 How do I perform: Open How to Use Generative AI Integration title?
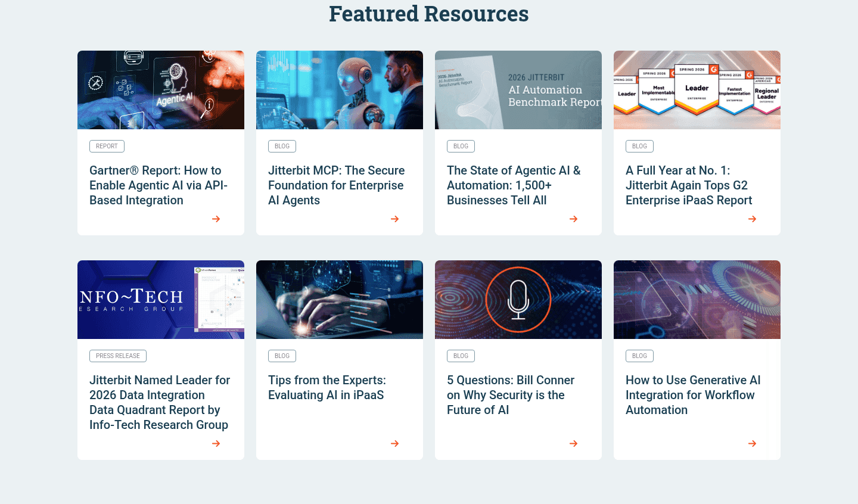click(693, 395)
